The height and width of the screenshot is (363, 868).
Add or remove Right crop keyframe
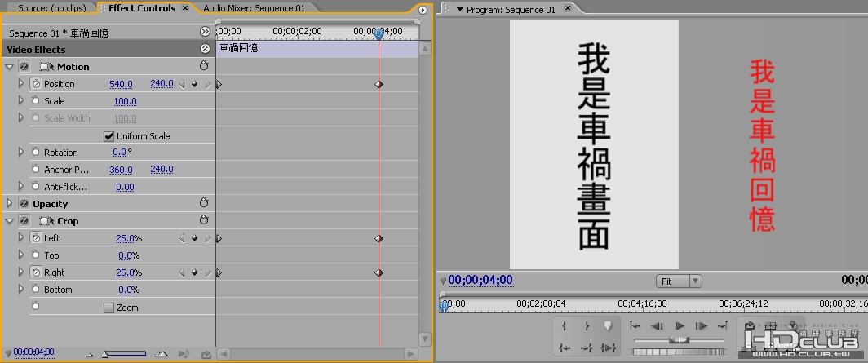click(195, 272)
